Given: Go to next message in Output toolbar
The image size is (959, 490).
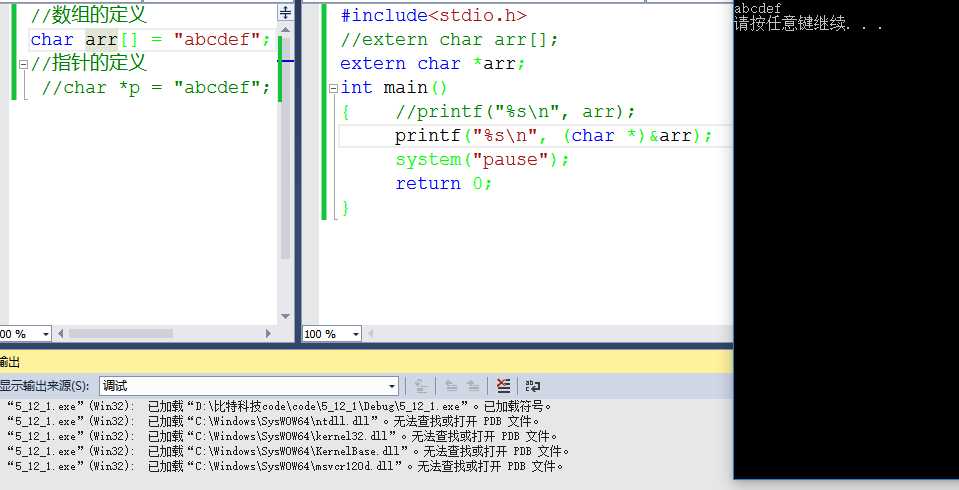Looking at the screenshot, I should (473, 386).
